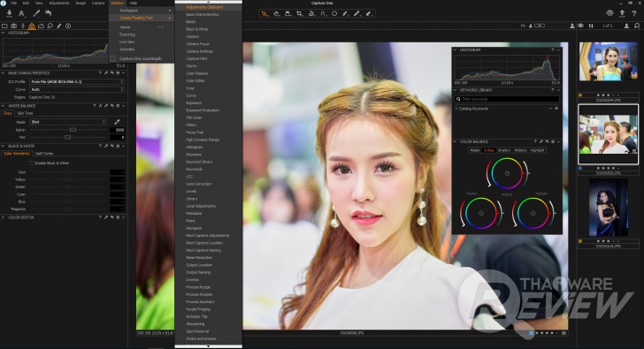Viewport: 644px width, 349px height.
Task: Select the dark portrait thumbnail DSC06618
Action: [x=608, y=208]
